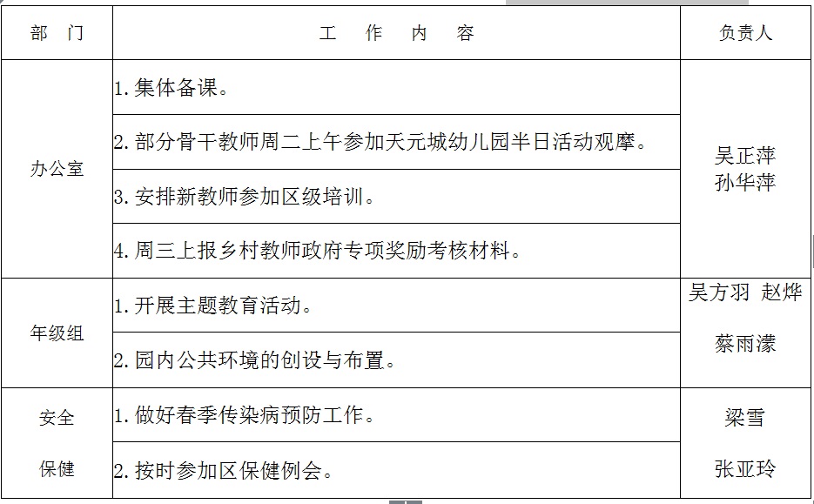Click the 安全 department text
Viewport: 814px width, 504px height.
click(57, 417)
